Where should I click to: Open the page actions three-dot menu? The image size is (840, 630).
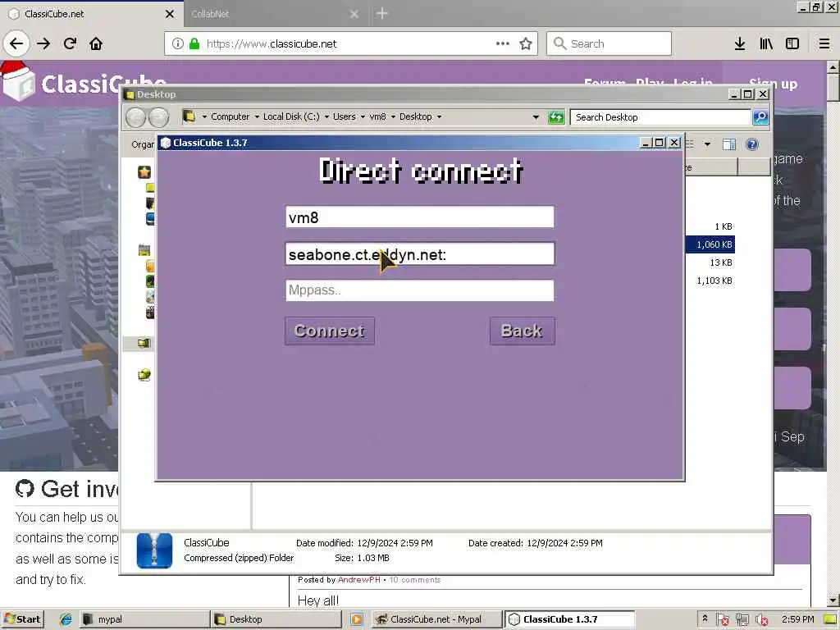pos(503,43)
